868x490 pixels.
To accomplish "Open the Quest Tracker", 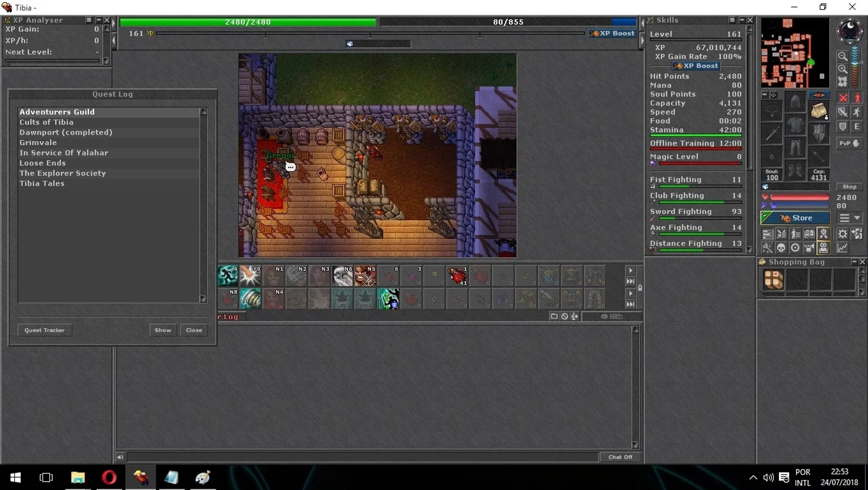I will tap(45, 330).
